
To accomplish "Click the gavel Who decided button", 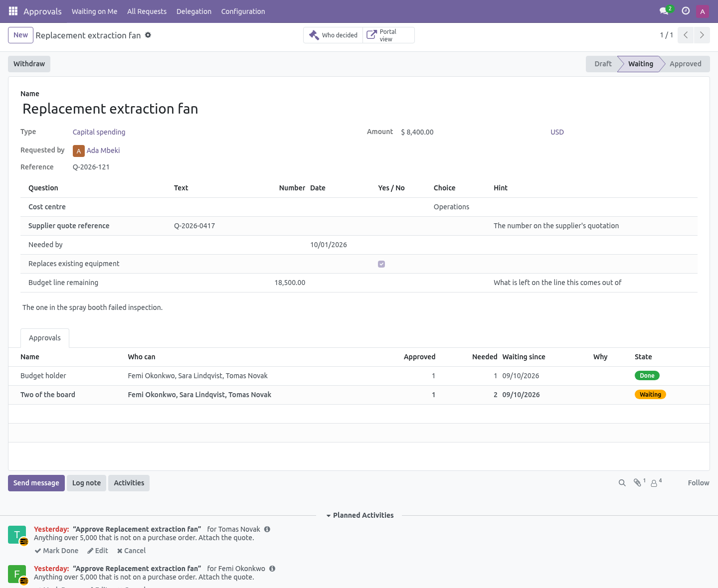I will [333, 35].
